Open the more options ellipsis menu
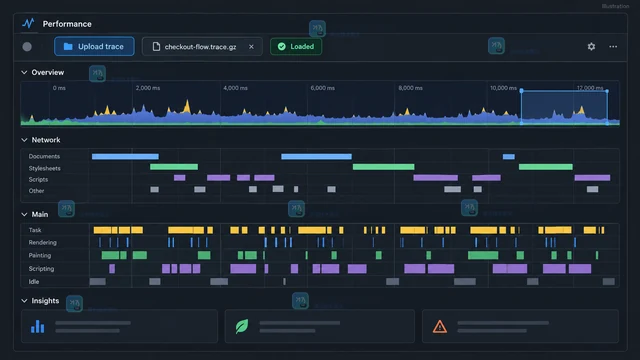The height and width of the screenshot is (360, 640). coord(613,47)
